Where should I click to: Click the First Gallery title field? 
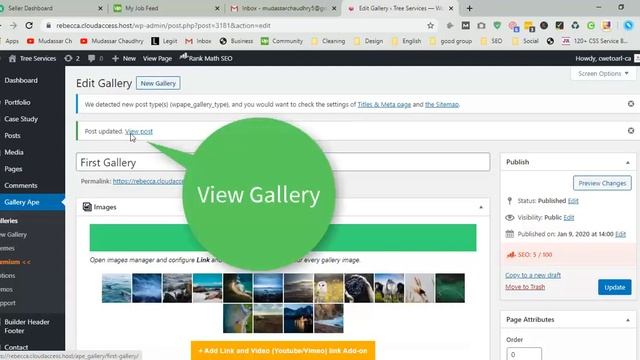tap(283, 162)
